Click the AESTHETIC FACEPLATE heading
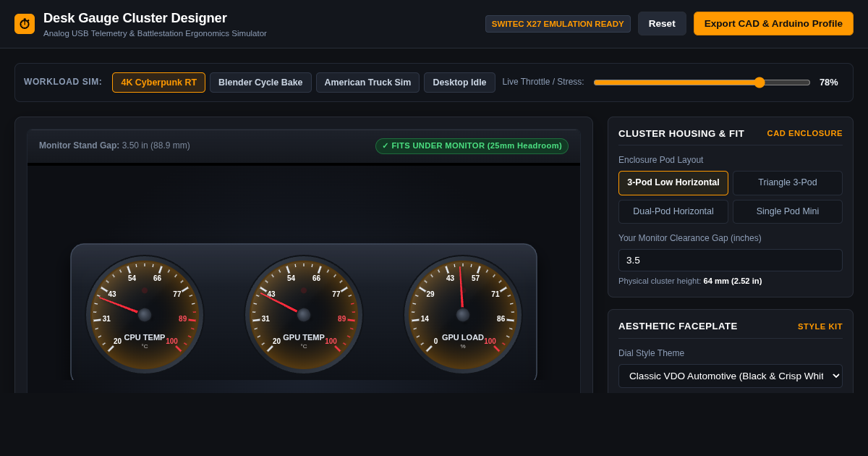 click(x=678, y=326)
